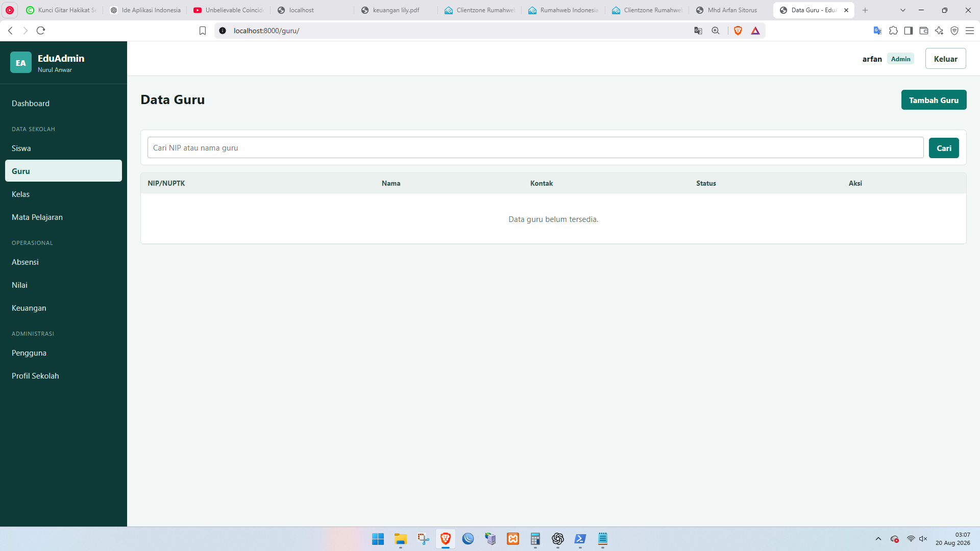980x551 pixels.
Task: Click the Brave Rewards triangle icon
Action: (x=755, y=31)
